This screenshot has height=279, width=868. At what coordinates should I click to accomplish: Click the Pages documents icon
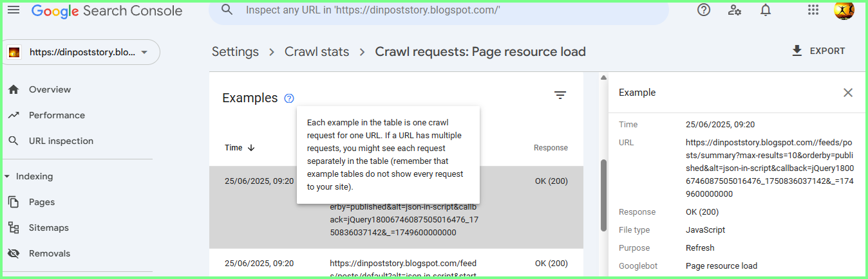click(x=14, y=202)
